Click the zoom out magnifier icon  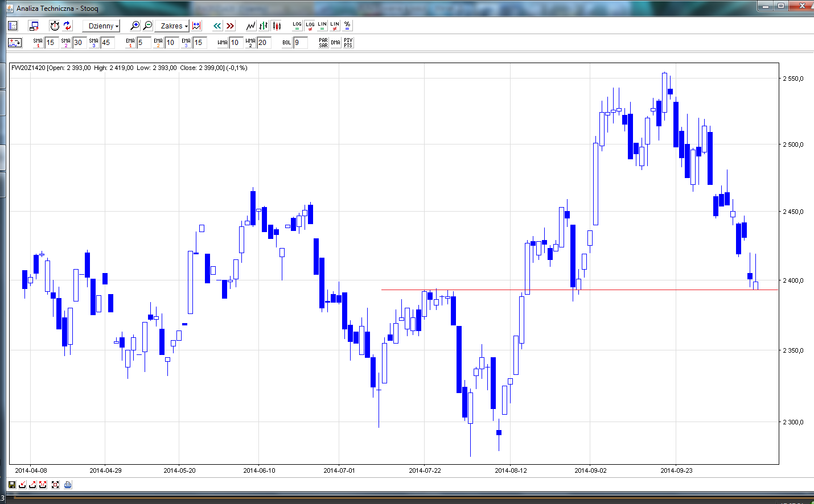tap(147, 26)
